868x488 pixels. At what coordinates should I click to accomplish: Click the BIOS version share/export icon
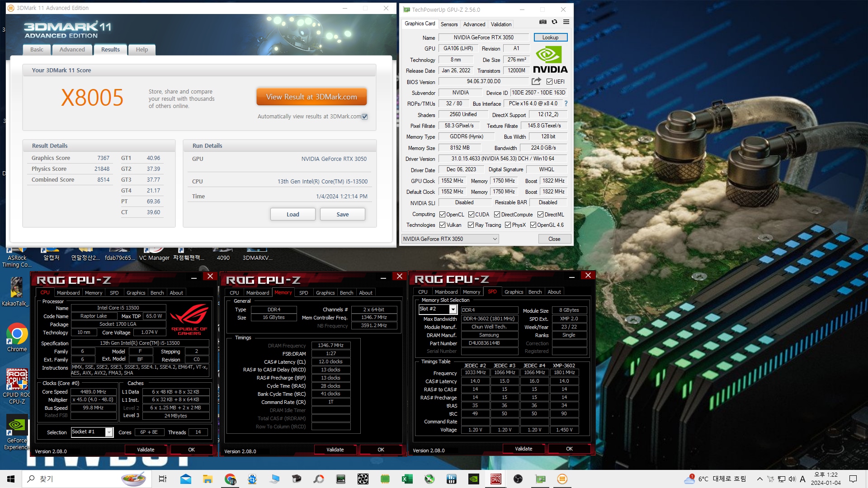point(536,81)
